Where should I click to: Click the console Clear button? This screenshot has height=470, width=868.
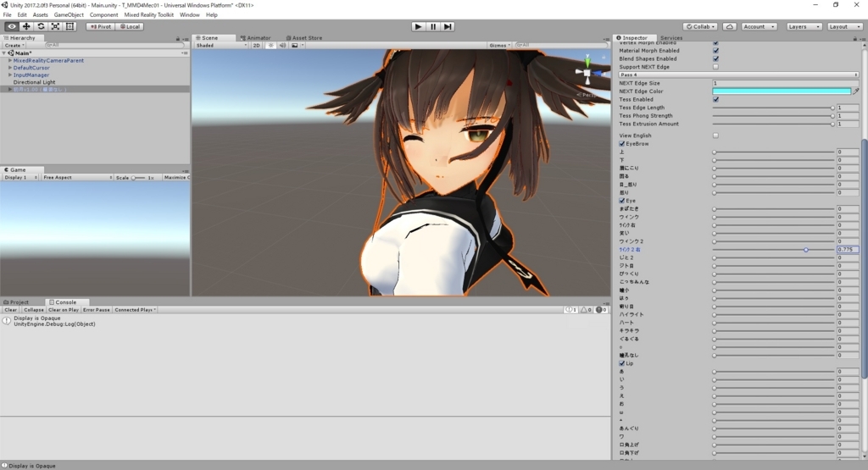pos(10,310)
